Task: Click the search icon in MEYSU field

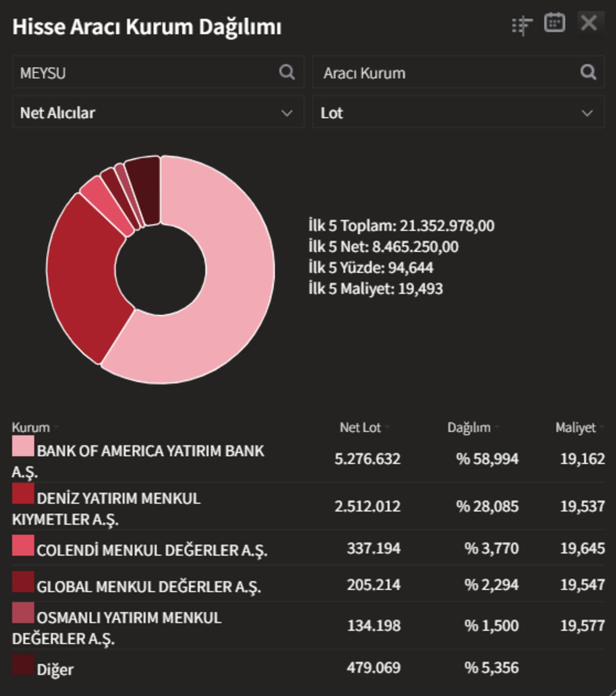Action: pos(287,72)
